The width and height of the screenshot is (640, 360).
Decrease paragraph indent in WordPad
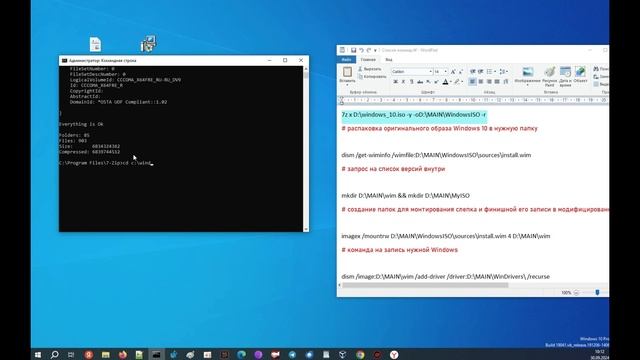[473, 71]
